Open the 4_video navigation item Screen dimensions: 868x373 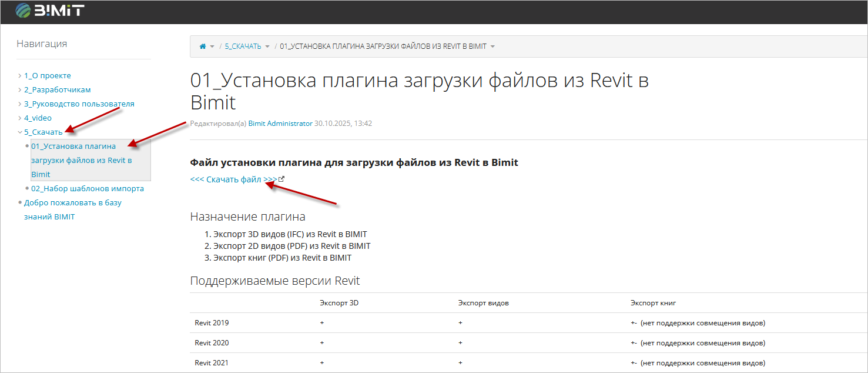pos(38,118)
